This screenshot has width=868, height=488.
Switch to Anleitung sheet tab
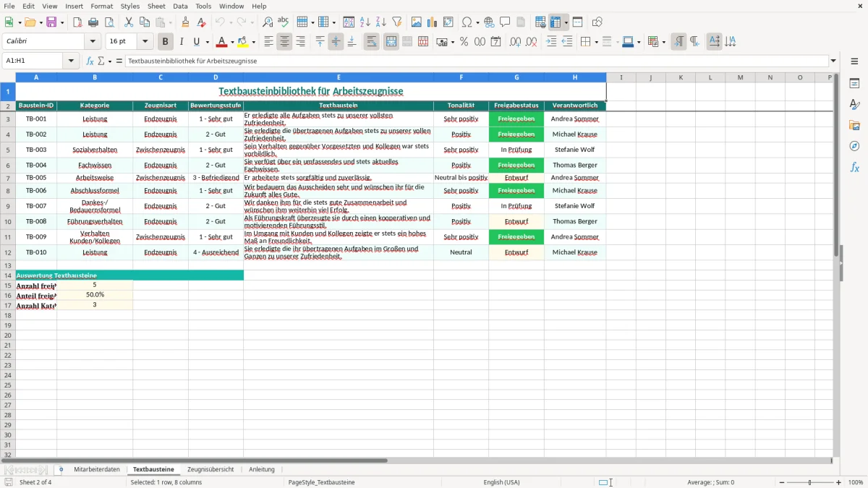click(x=262, y=469)
